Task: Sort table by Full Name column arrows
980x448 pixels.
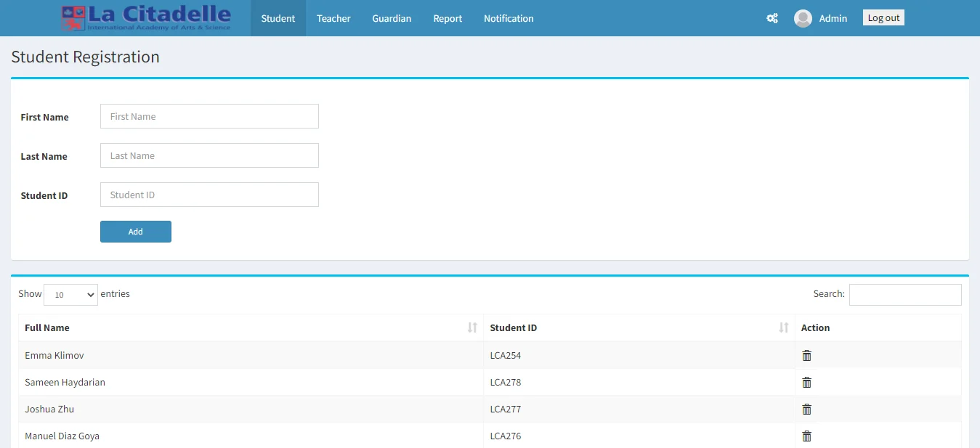Action: tap(472, 327)
